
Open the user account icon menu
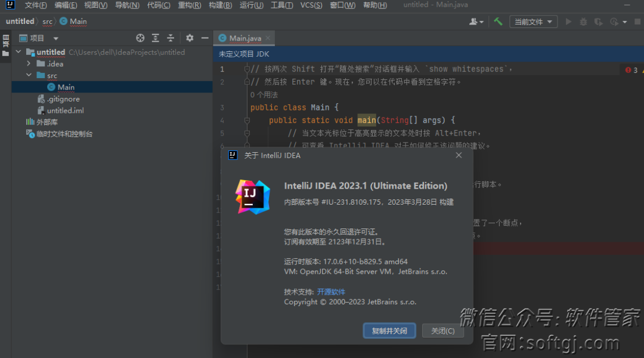[476, 22]
